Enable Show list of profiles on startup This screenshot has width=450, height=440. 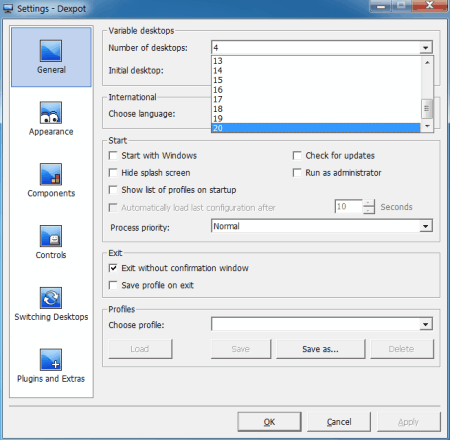point(113,190)
